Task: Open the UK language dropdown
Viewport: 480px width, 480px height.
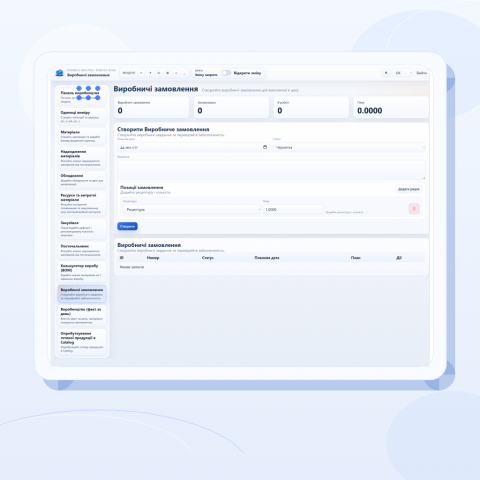Action: click(403, 73)
